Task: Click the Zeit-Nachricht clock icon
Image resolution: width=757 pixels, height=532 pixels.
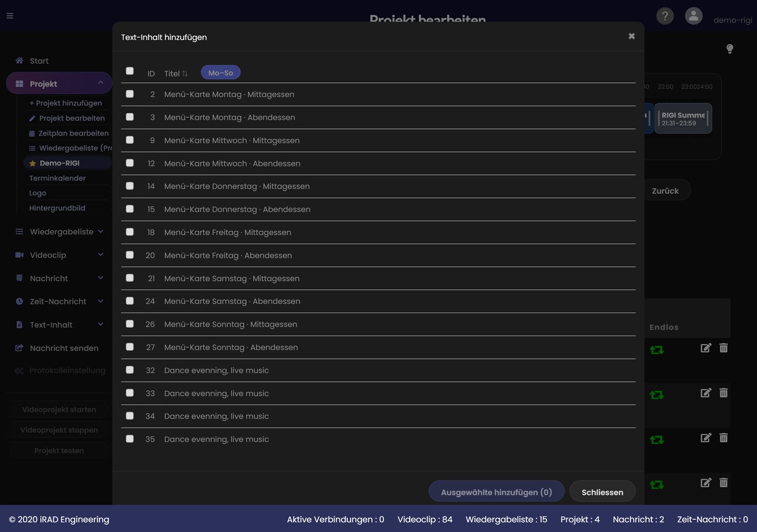Action: [x=19, y=301]
